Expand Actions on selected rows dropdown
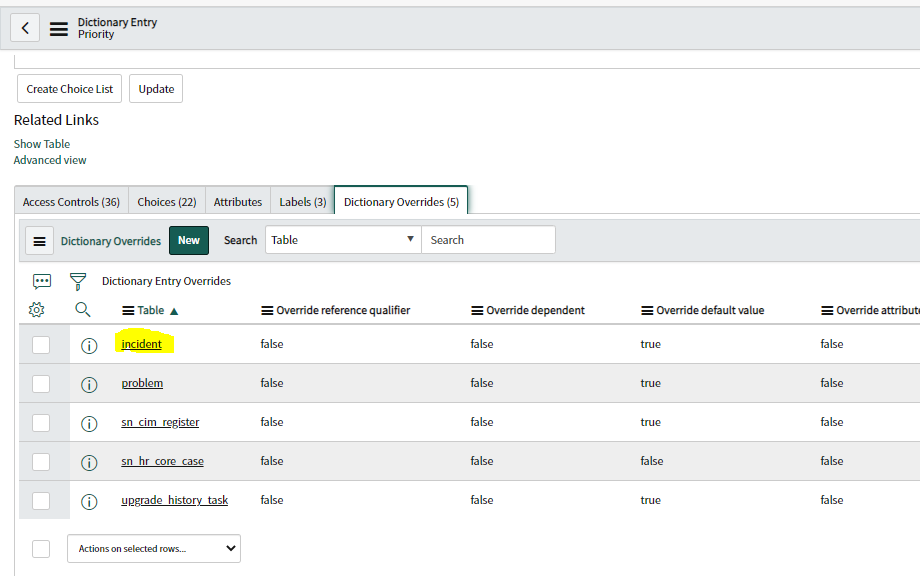The image size is (920, 576). coord(154,548)
